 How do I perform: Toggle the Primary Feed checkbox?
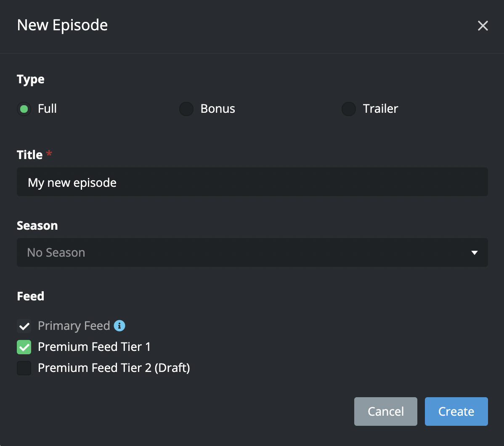[24, 326]
